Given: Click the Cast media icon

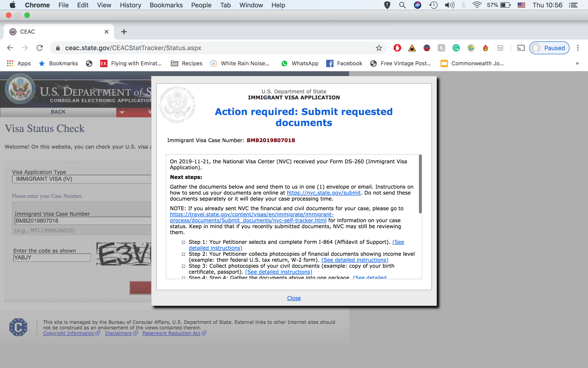Looking at the screenshot, I should tap(520, 48).
